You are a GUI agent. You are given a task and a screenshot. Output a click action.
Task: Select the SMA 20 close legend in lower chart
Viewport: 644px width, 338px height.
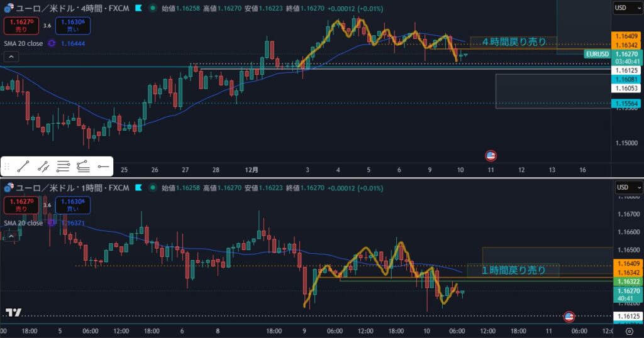23,223
